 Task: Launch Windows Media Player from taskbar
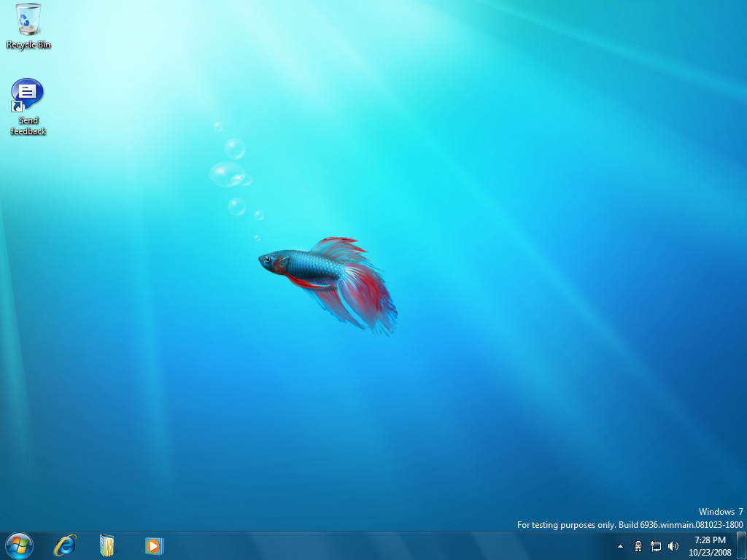[x=153, y=545]
